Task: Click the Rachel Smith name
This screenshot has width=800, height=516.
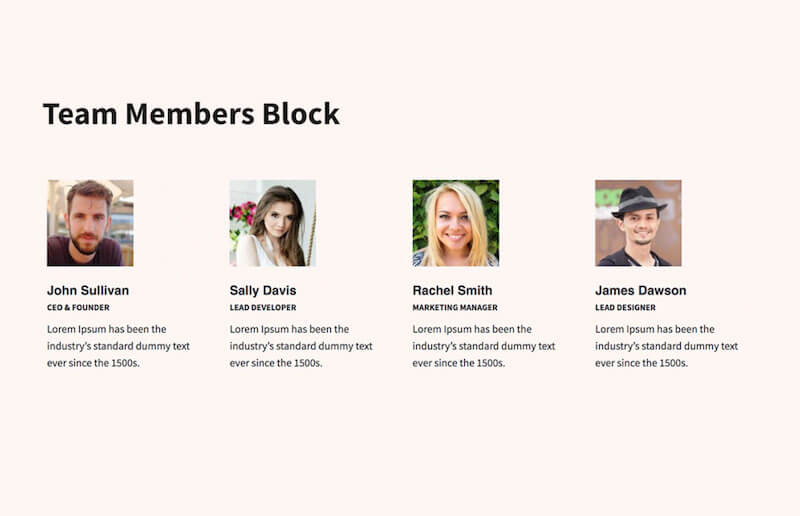Action: (x=453, y=290)
